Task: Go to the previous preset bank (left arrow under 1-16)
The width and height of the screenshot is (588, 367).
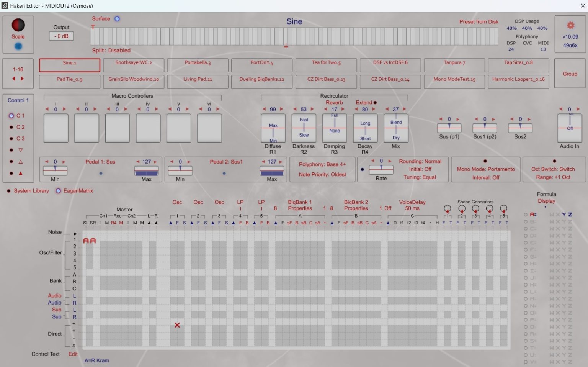Action: (x=14, y=79)
